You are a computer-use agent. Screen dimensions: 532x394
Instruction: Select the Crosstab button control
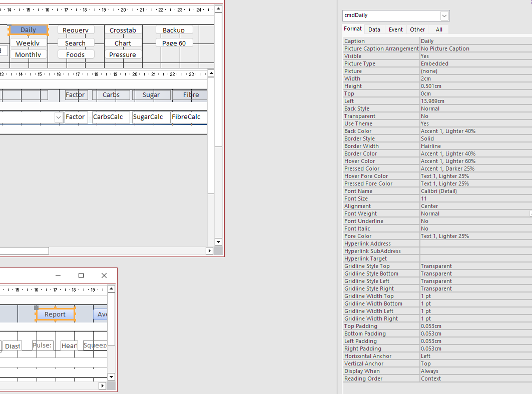point(123,30)
